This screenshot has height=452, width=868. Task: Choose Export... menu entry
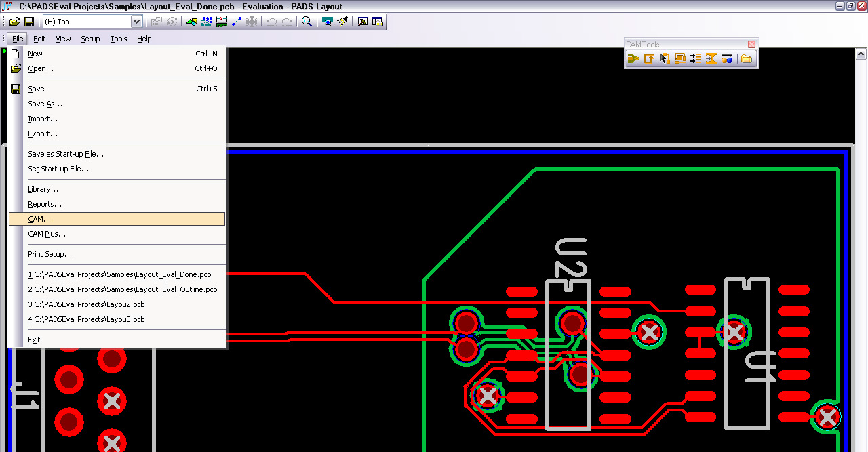[117, 133]
